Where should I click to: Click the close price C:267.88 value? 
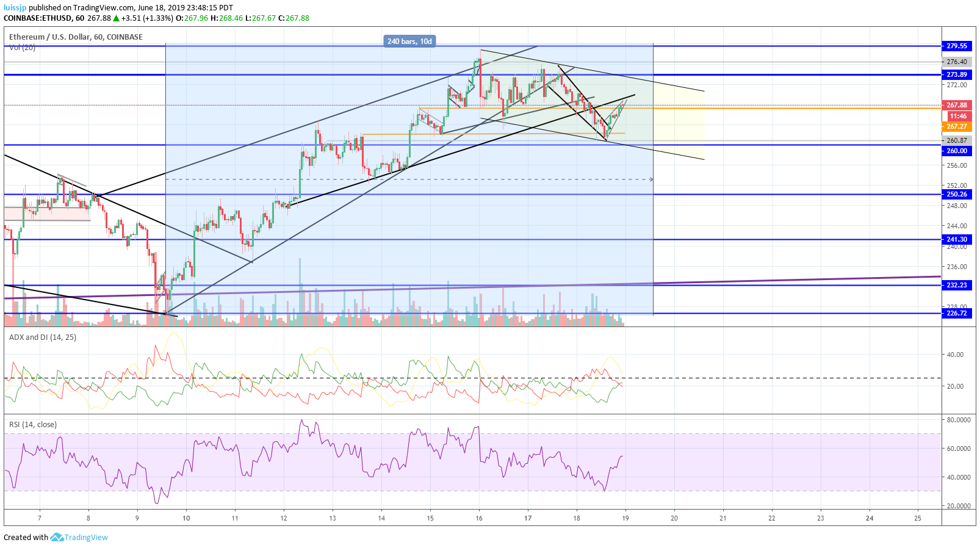point(294,18)
